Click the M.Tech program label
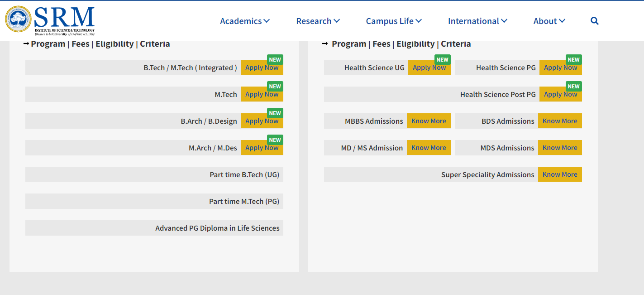This screenshot has height=295, width=644. pos(226,94)
